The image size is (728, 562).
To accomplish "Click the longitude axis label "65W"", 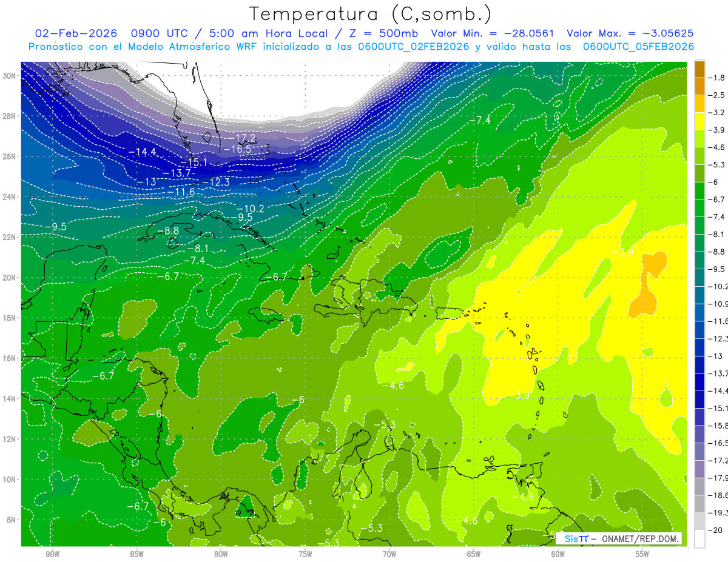I will [x=474, y=554].
